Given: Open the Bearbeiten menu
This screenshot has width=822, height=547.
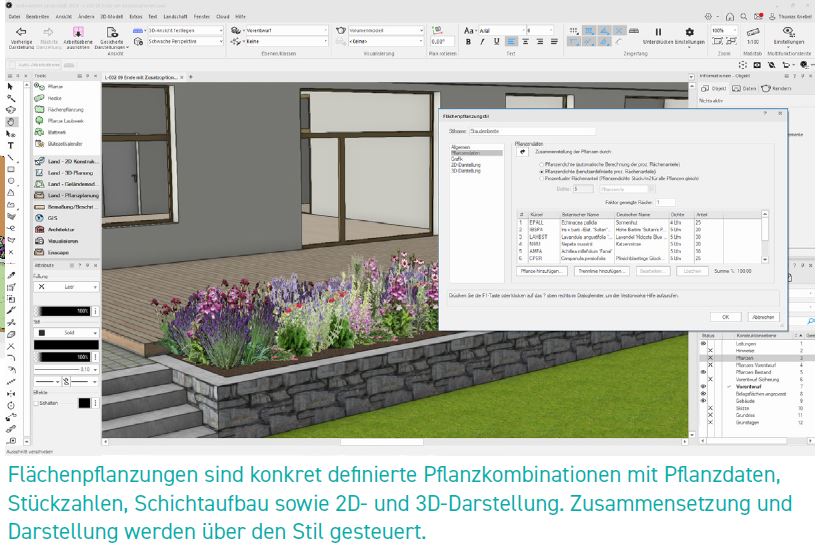Looking at the screenshot, I should tap(37, 17).
